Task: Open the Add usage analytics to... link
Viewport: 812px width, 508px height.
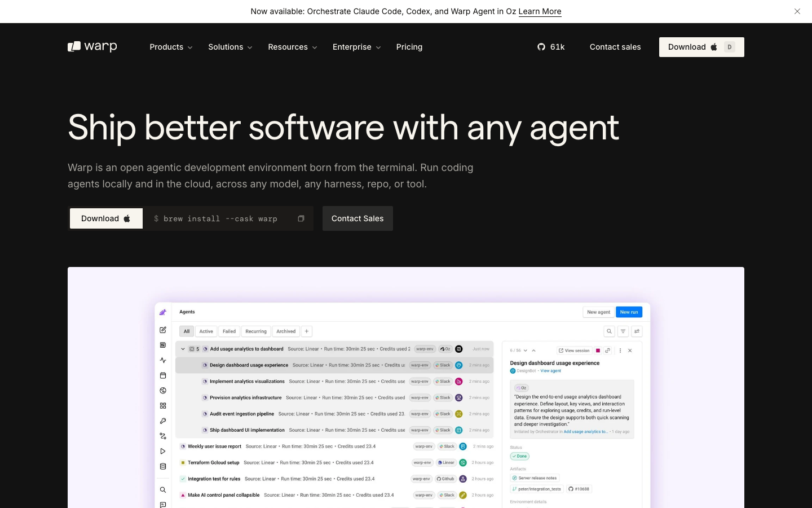Action: click(x=586, y=432)
